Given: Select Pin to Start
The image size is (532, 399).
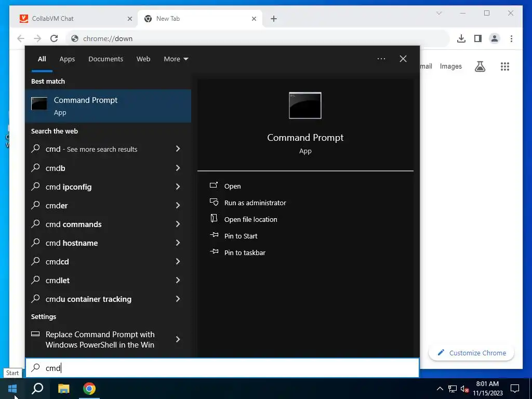Looking at the screenshot, I should 241,236.
